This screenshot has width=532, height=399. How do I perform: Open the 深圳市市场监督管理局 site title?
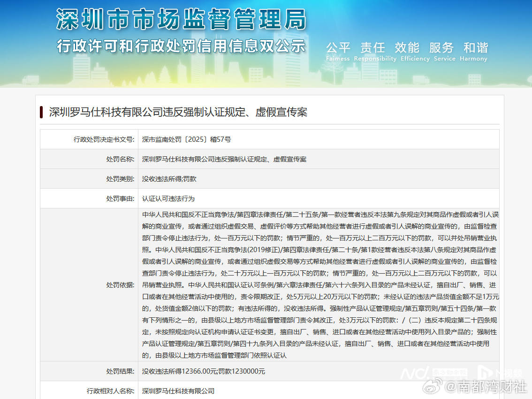(181, 21)
